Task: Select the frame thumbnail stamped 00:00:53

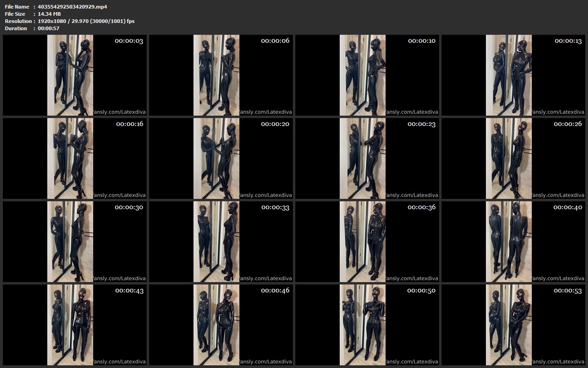Action: click(x=513, y=325)
